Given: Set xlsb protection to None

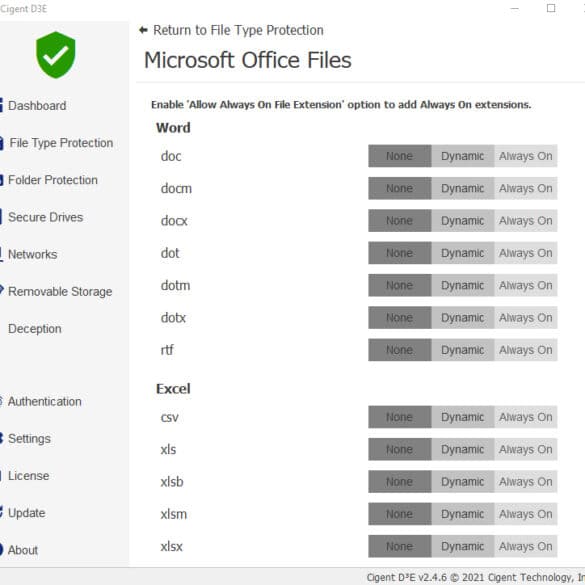Looking at the screenshot, I should click(x=400, y=482).
